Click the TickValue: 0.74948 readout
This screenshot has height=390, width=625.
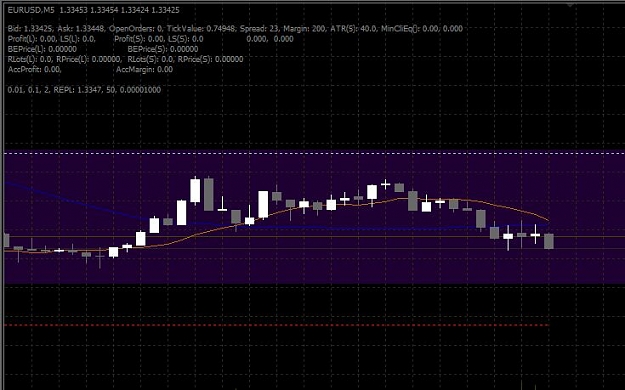pos(201,28)
